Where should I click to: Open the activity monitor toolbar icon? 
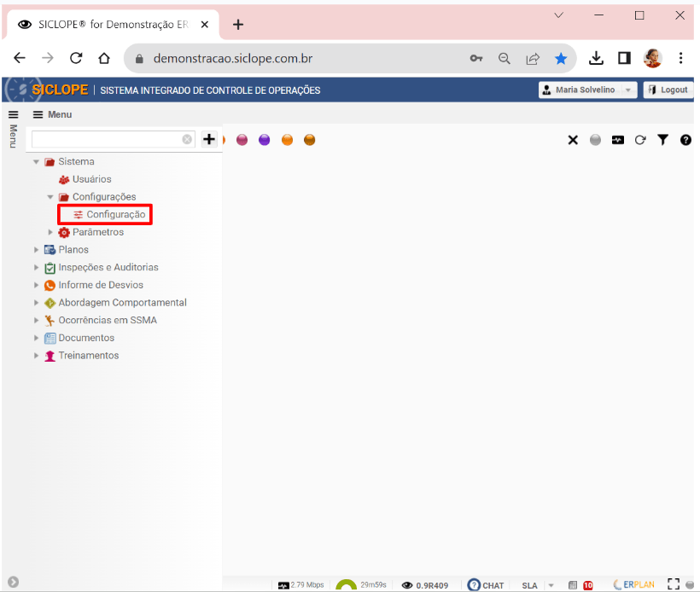[x=618, y=140]
